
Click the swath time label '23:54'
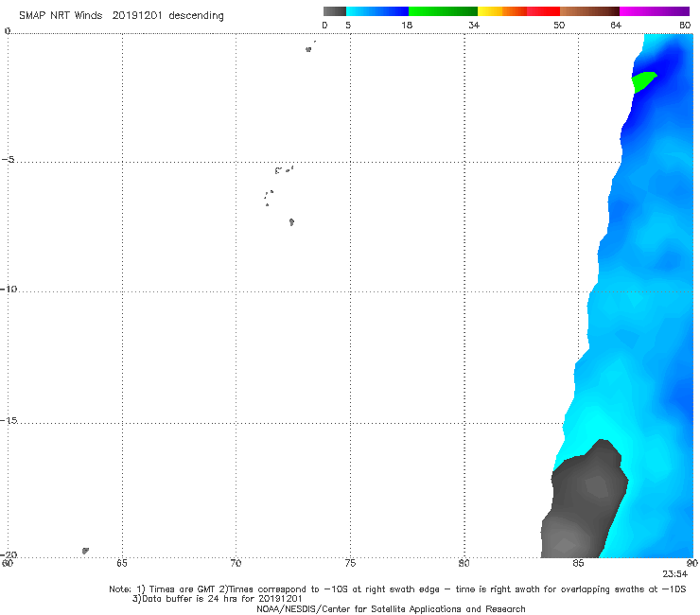(674, 574)
